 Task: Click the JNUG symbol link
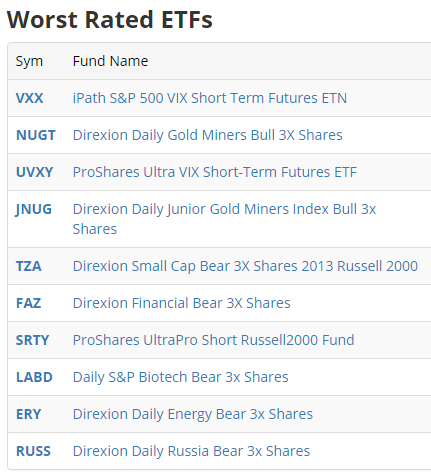click(x=34, y=209)
